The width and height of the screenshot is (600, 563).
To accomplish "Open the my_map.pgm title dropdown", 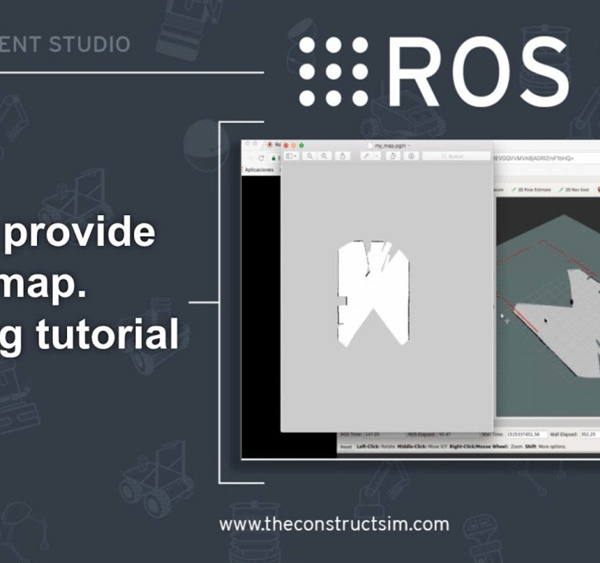I will click(x=409, y=146).
